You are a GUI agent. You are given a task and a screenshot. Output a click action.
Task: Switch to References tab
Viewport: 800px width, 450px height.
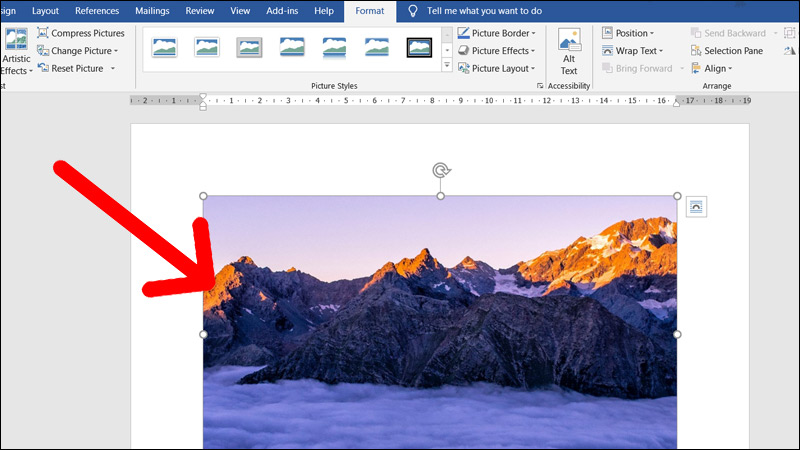(x=97, y=11)
